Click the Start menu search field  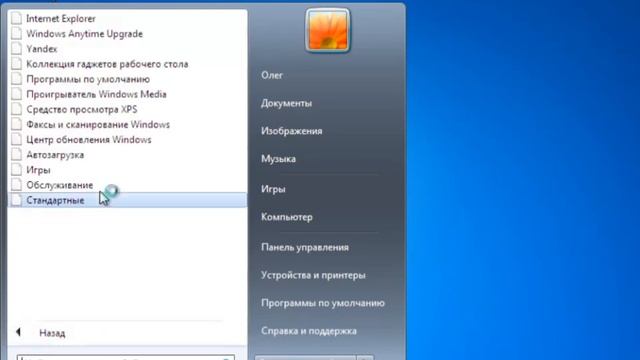[126, 358]
